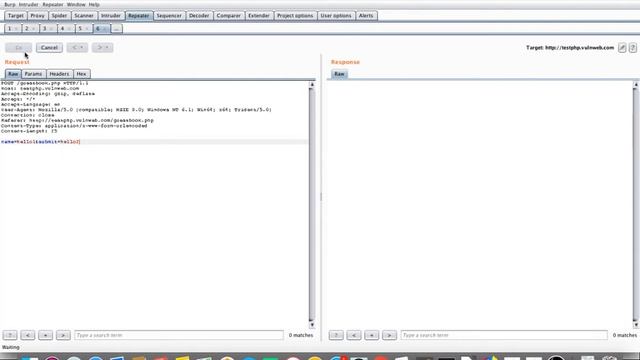This screenshot has width=640, height=360.
Task: Click the Cancel button
Action: (49, 48)
